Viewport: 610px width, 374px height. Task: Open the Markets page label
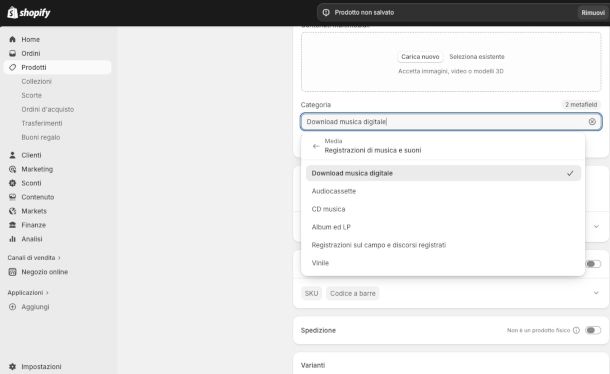coord(34,211)
